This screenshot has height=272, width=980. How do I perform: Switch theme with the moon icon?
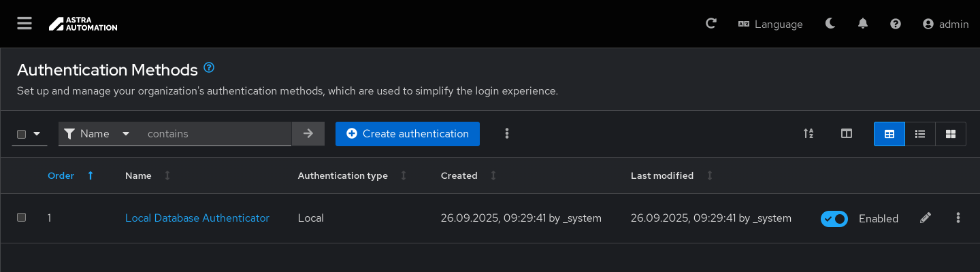[830, 24]
